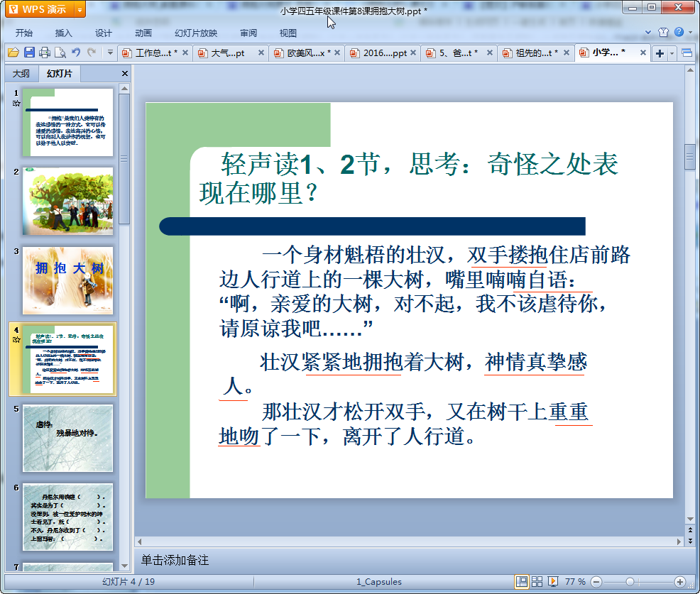Open the 动画 ribbon tab
This screenshot has width=700, height=594.
coord(143,33)
